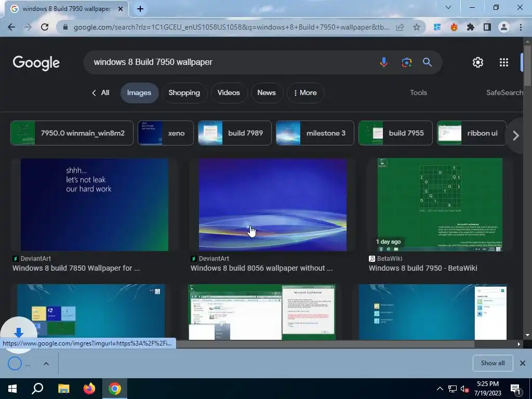532x399 pixels.
Task: Open Chrome three-dot menu
Action: point(521,27)
